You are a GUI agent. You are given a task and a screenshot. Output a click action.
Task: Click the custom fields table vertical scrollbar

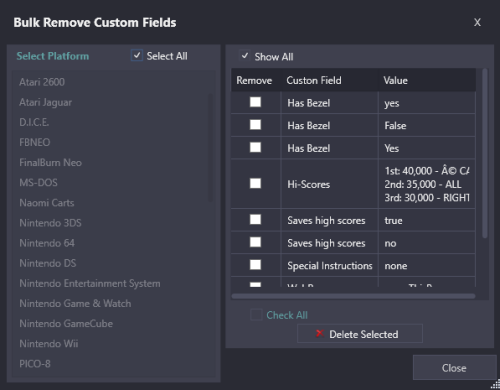coord(485,153)
